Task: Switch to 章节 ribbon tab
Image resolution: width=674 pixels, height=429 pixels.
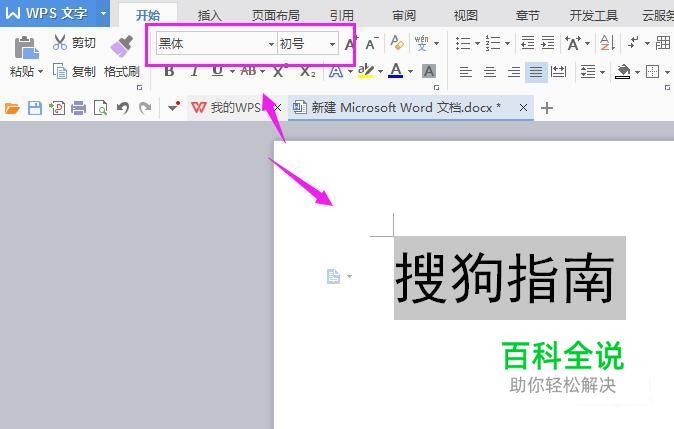Action: 527,15
